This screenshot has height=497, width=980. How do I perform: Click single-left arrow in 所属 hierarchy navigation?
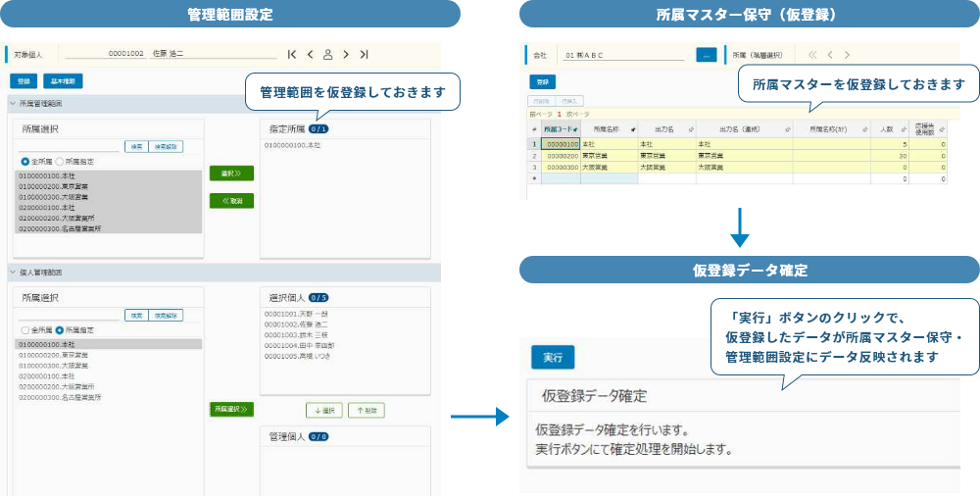(830, 54)
